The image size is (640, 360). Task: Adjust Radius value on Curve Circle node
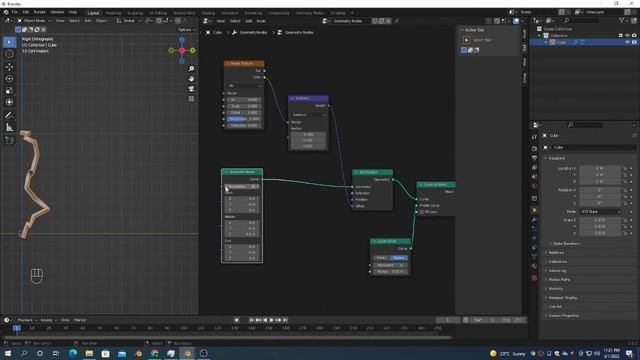click(391, 271)
